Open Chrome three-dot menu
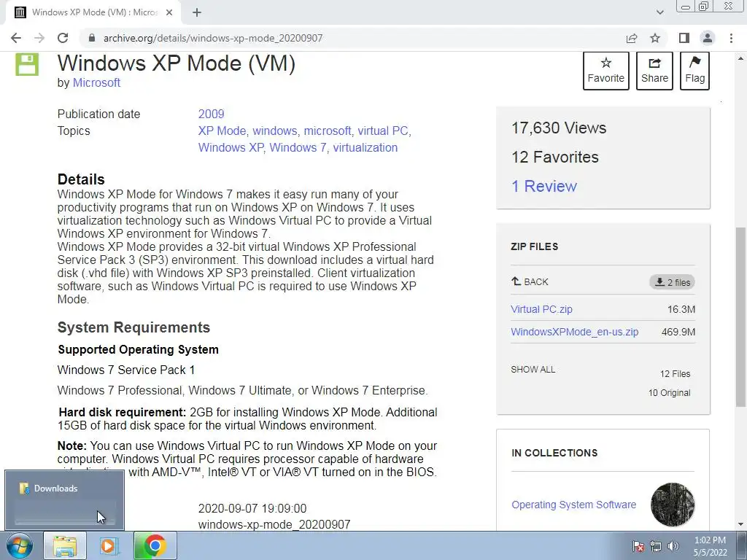 (x=731, y=38)
